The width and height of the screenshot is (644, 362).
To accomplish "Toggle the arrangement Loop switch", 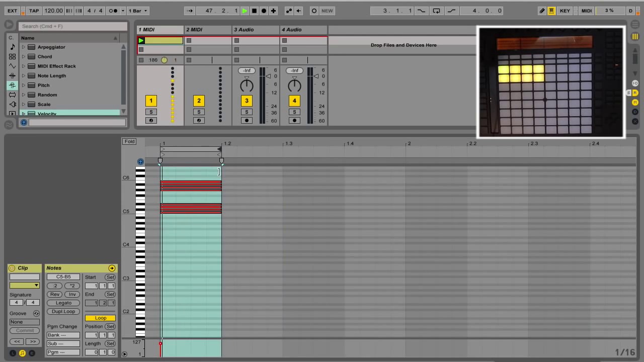I will click(436, 11).
